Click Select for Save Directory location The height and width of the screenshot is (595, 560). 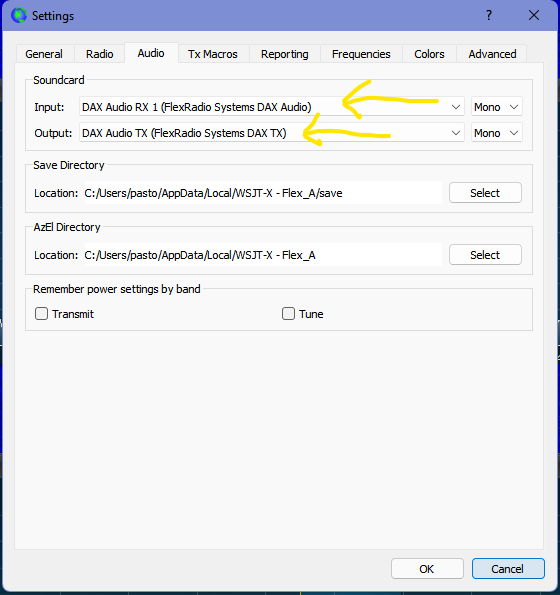point(485,193)
